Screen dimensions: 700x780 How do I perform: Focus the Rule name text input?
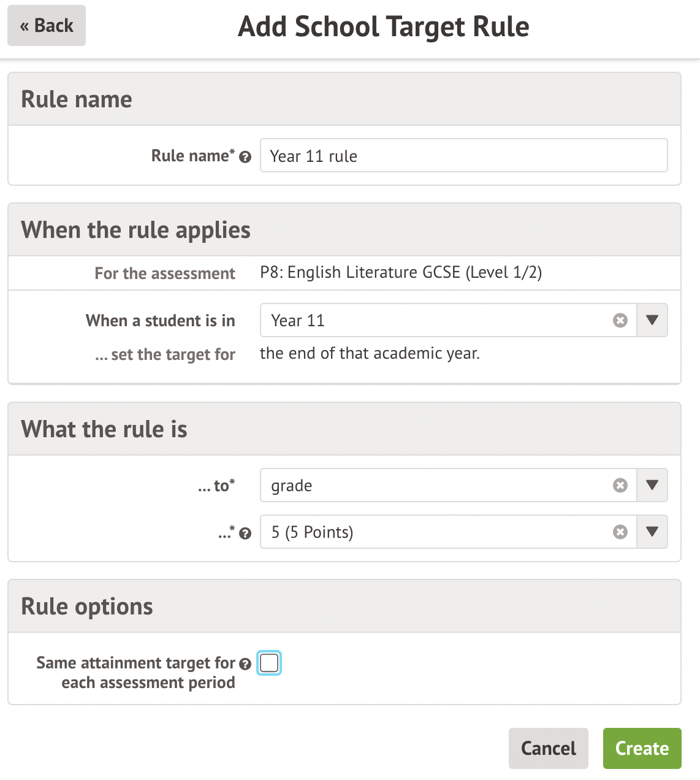(463, 156)
